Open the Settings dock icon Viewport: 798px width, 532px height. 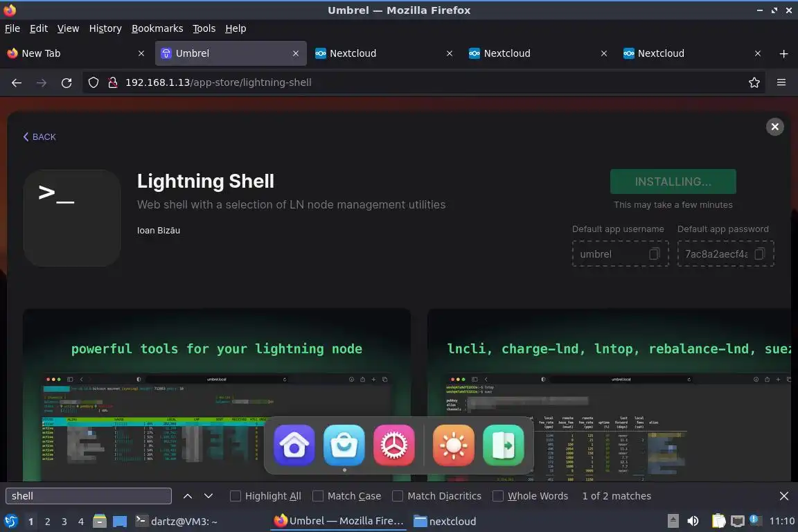[394, 445]
